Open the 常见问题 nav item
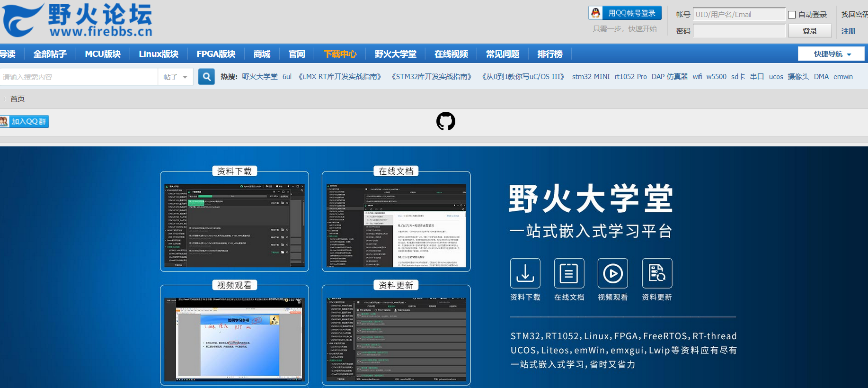The width and height of the screenshot is (868, 388). point(503,54)
